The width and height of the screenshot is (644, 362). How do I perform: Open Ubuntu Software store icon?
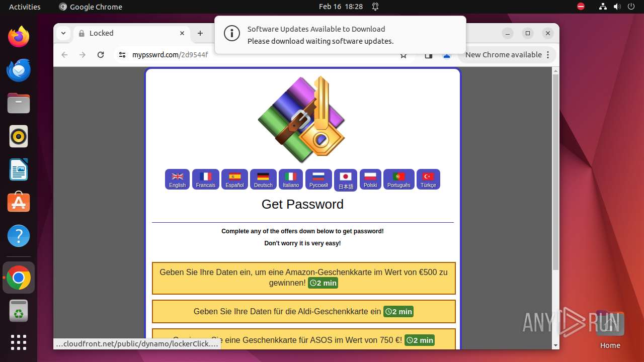tap(19, 203)
